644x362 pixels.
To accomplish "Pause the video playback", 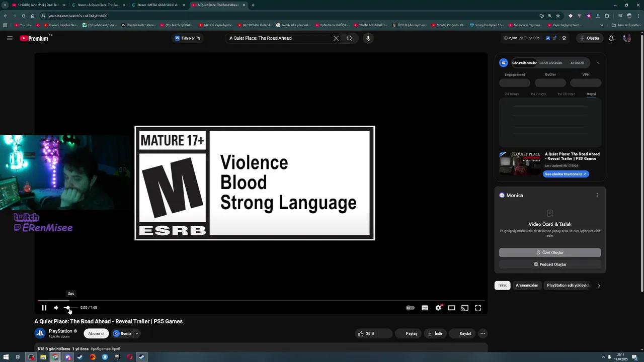I will (44, 308).
